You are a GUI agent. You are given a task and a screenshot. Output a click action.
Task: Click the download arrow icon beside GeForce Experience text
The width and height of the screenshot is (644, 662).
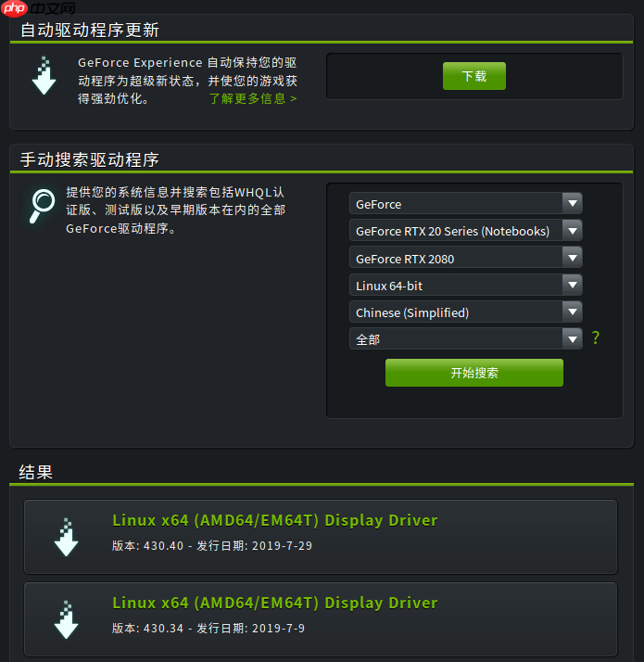[44, 76]
